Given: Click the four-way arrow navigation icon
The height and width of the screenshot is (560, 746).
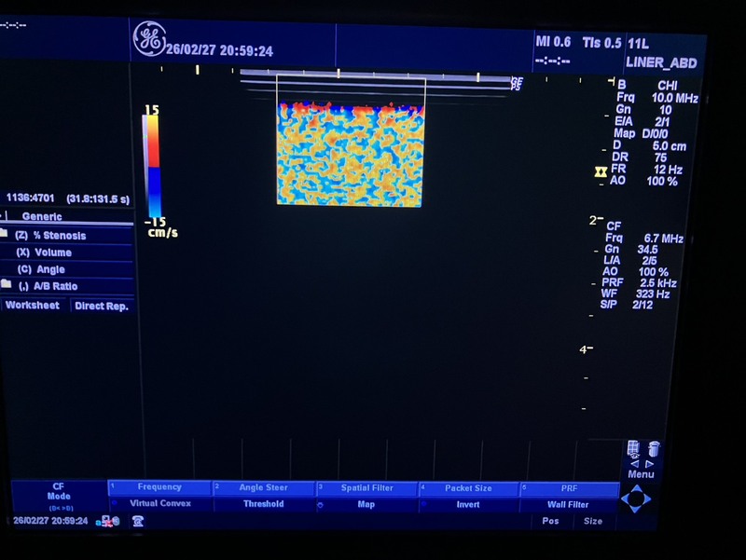Looking at the screenshot, I should (636, 499).
